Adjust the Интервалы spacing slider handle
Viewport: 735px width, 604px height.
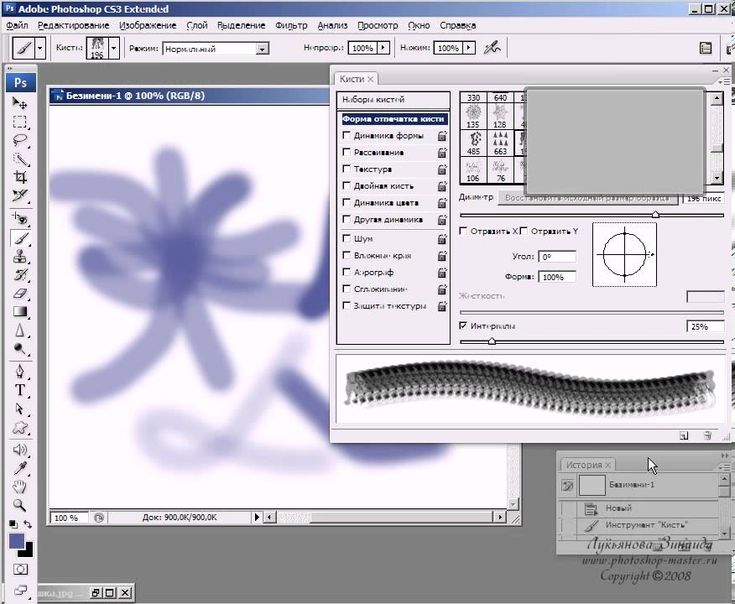point(492,342)
